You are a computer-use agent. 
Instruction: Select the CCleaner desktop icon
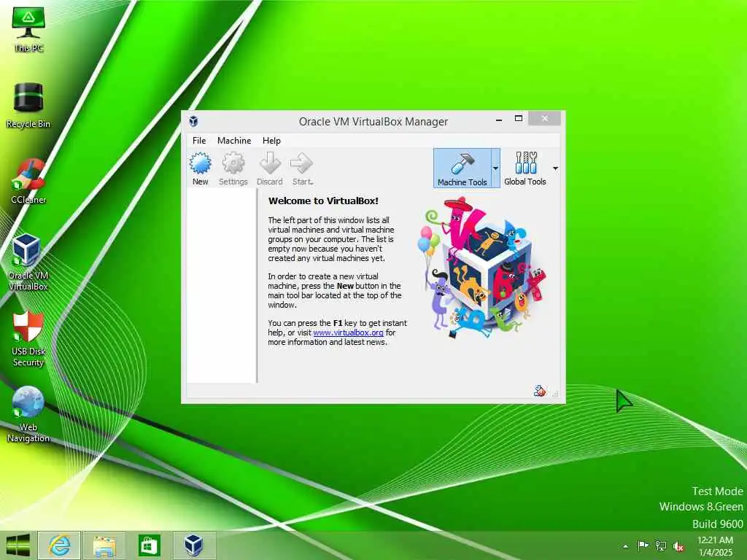[x=28, y=181]
